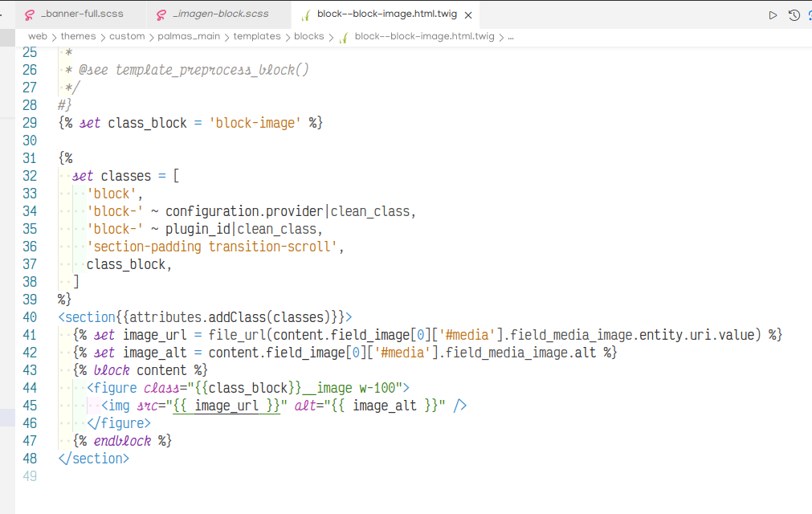
Task: Click line number 40 in the gutter
Action: click(29, 317)
